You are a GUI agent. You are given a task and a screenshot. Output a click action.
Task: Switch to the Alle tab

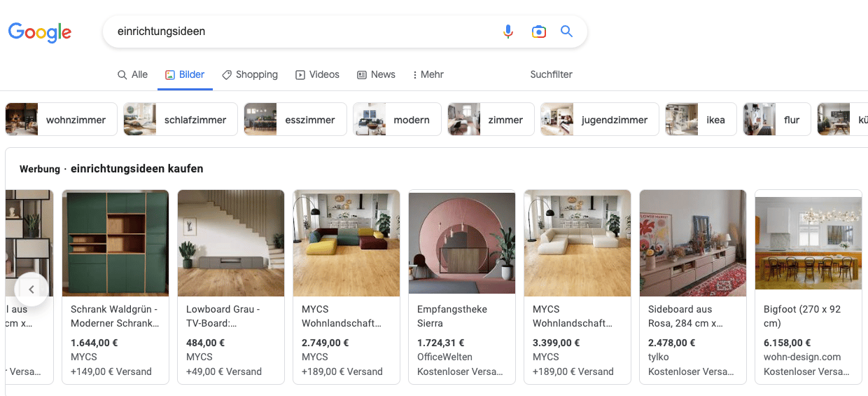click(132, 74)
